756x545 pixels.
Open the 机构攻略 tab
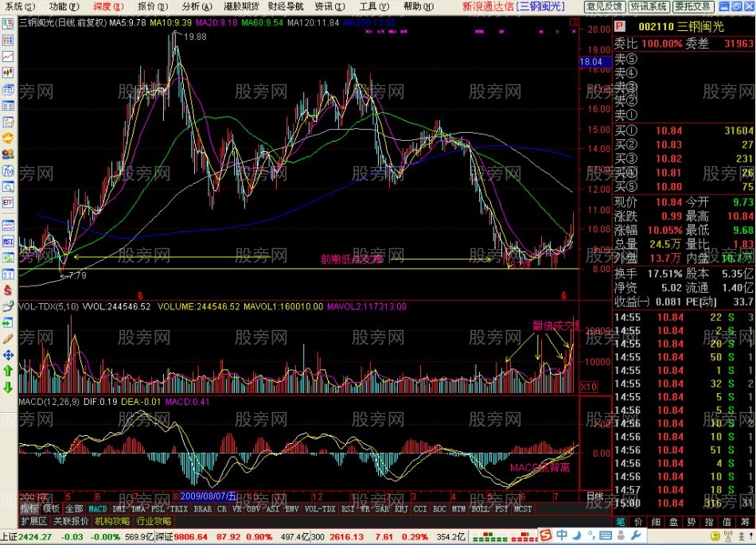click(x=112, y=521)
